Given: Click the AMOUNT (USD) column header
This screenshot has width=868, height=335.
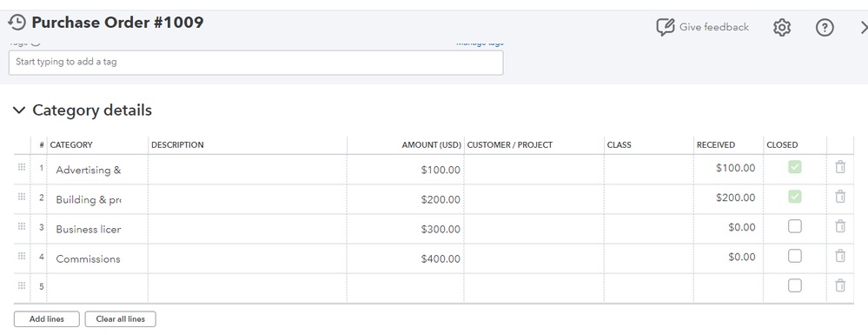Looking at the screenshot, I should pyautogui.click(x=431, y=144).
